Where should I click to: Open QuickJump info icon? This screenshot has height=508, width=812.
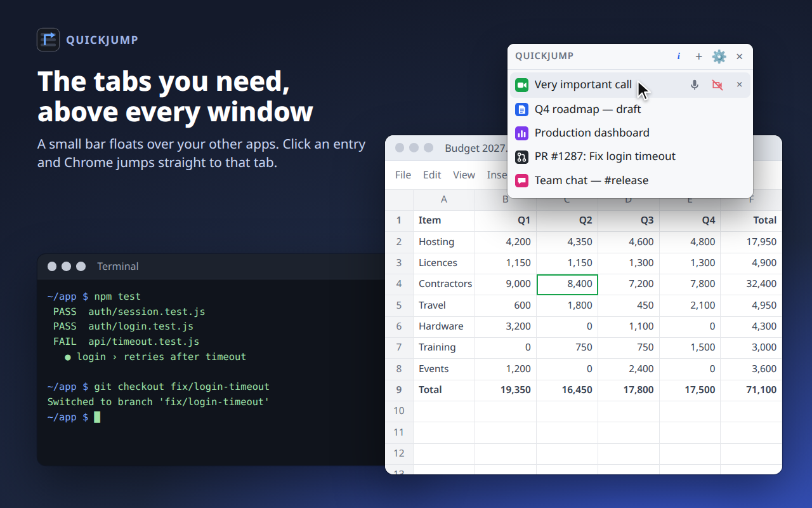click(679, 57)
